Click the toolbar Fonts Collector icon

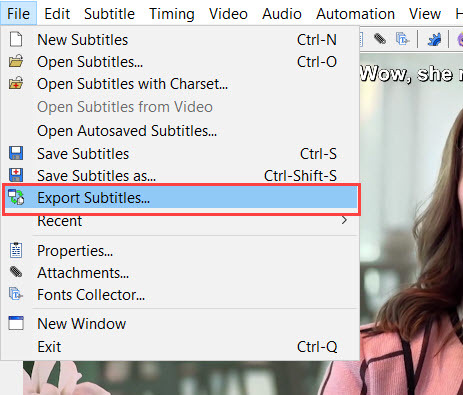pyautogui.click(x=402, y=39)
